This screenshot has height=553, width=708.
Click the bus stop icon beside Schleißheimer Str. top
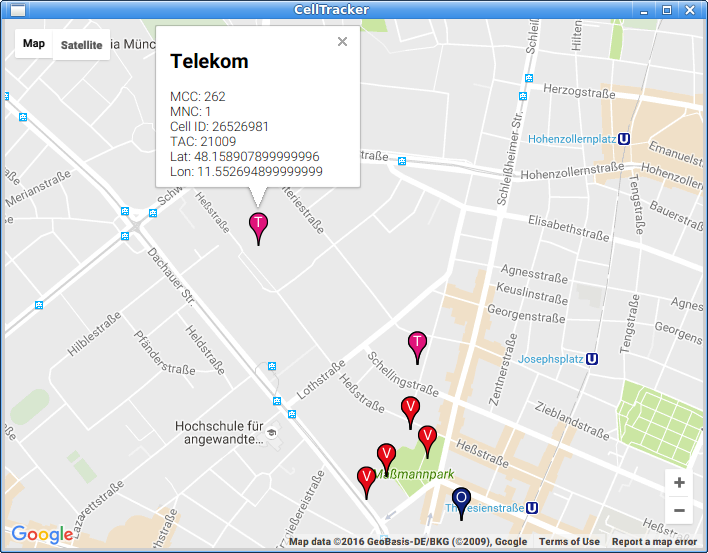[x=523, y=96]
